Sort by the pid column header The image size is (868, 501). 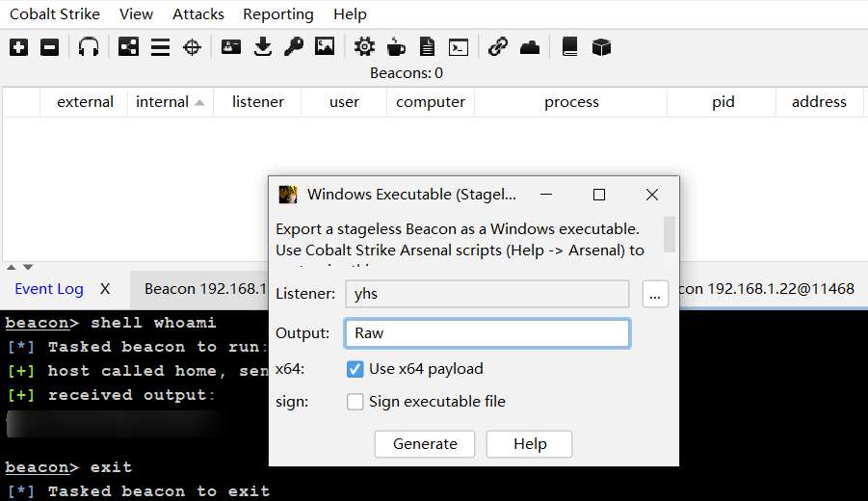[723, 102]
